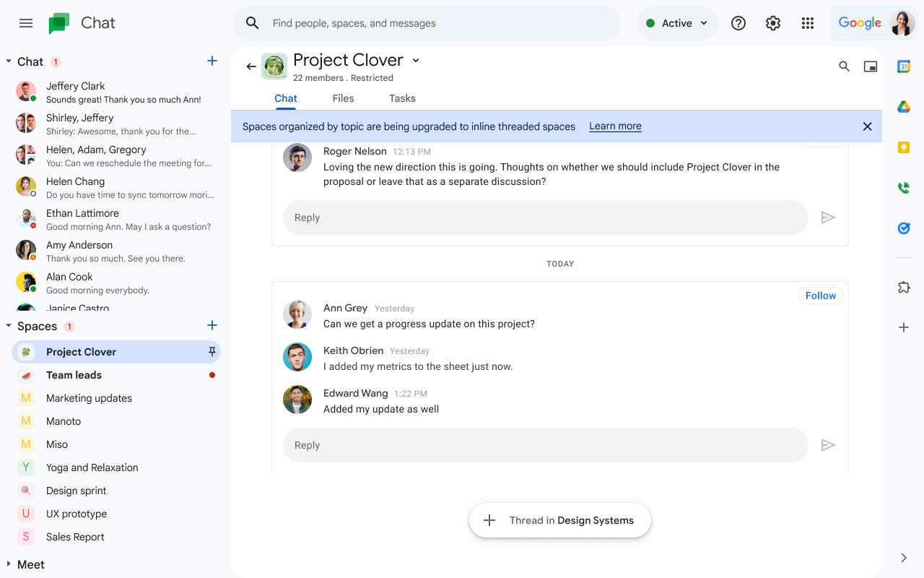This screenshot has width=924, height=578.
Task: Open Google Keep side panel
Action: pos(904,147)
